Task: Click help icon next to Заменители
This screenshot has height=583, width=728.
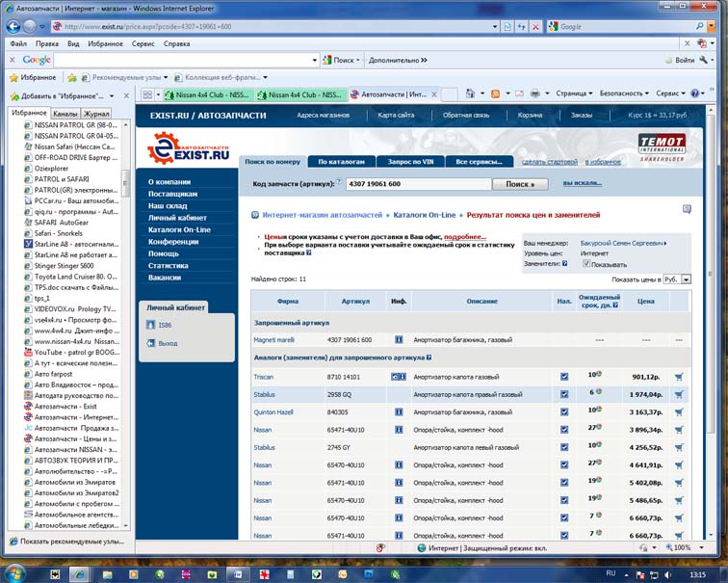Action: 564,263
